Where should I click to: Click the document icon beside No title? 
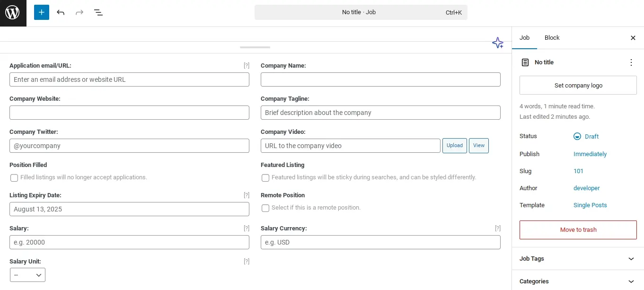click(525, 62)
